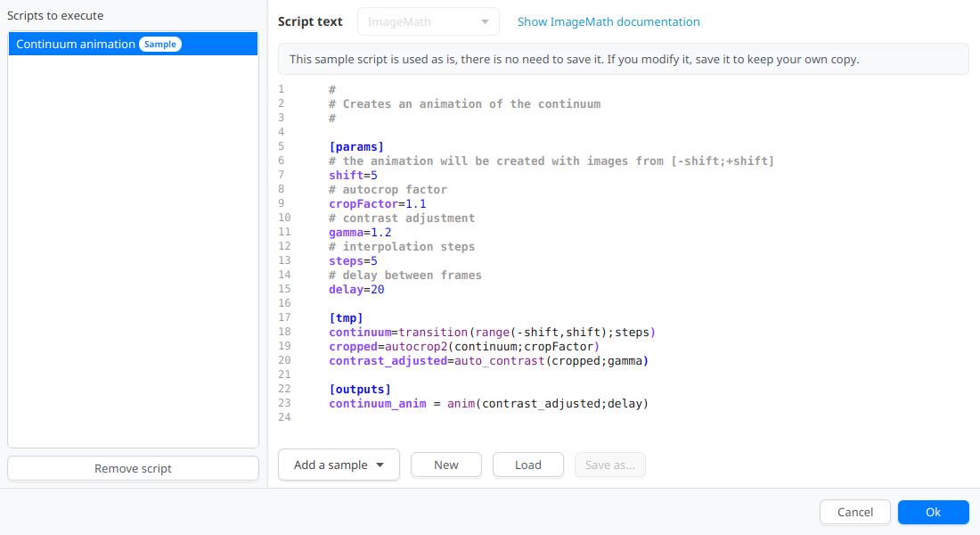Click the Scripts to execute heading
Screen dimensions: 980x535
[55, 15]
